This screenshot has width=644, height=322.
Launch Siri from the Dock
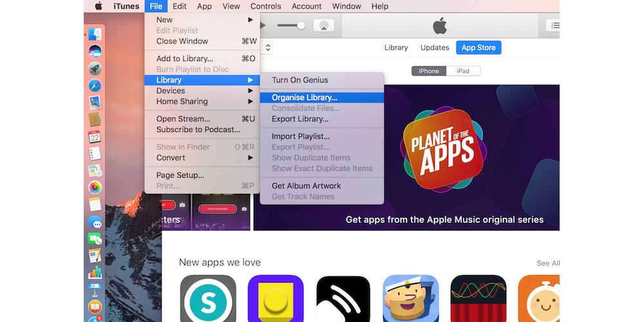point(95,52)
